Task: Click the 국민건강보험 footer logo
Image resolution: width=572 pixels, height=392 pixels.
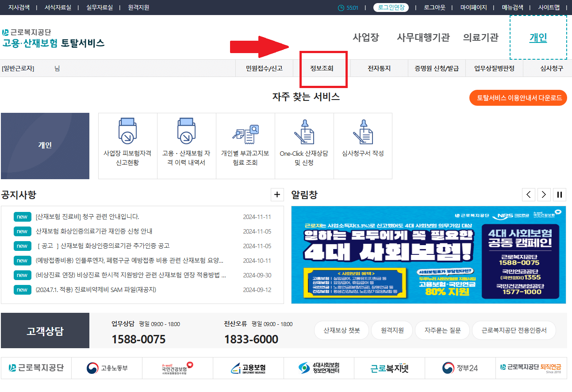Action: click(177, 368)
